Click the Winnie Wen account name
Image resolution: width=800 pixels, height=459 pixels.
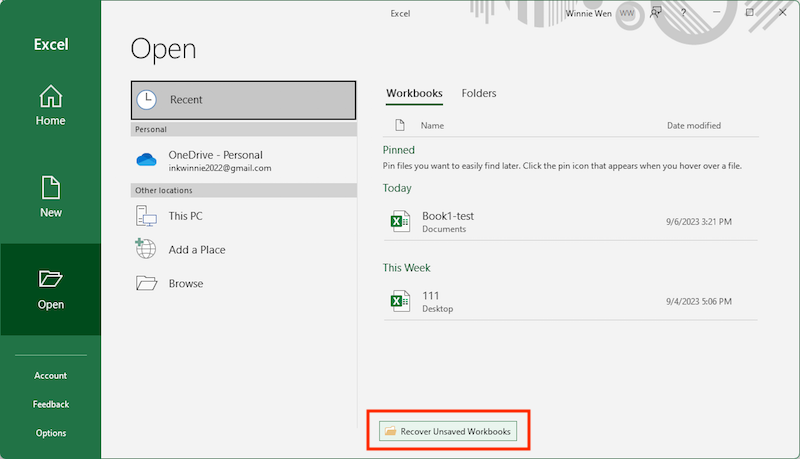(x=588, y=14)
